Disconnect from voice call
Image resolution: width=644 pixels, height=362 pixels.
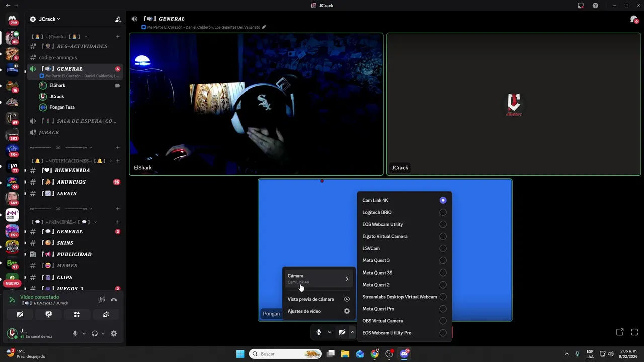pos(114,300)
